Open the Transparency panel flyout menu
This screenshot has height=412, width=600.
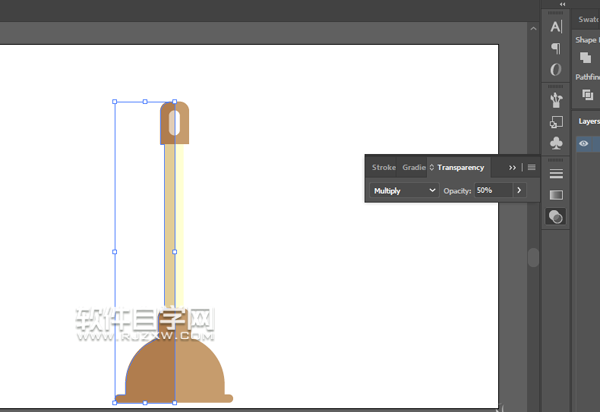pyautogui.click(x=532, y=168)
